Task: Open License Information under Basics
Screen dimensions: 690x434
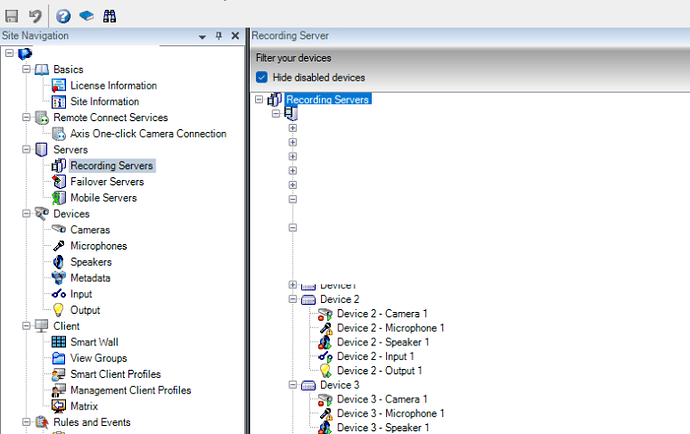Action: (x=113, y=86)
